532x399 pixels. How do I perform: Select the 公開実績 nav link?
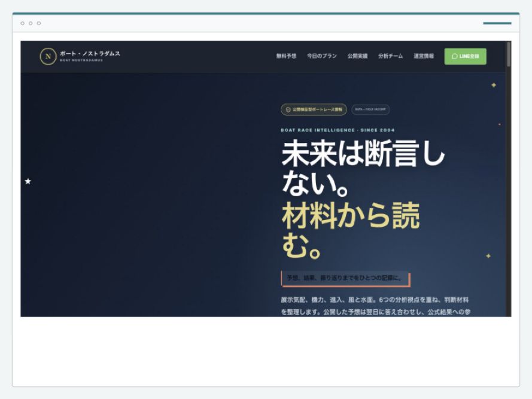click(357, 56)
